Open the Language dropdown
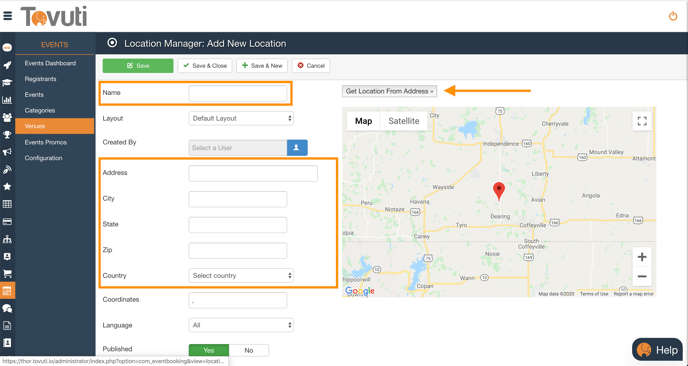 pos(241,325)
